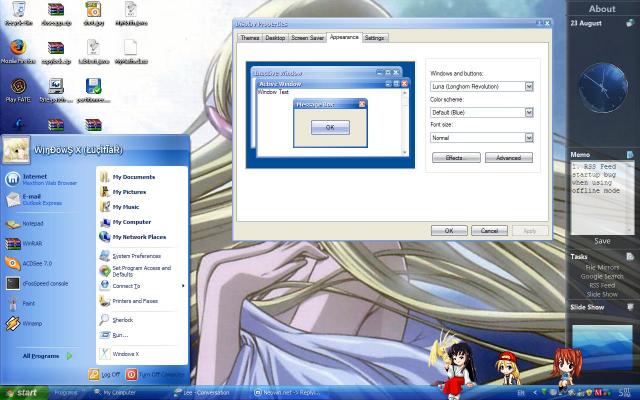Click the Tasks panel icon

pos(630,256)
